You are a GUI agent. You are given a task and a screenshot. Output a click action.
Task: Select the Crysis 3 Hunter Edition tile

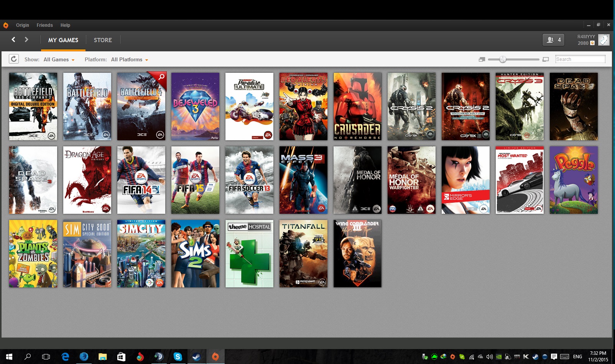pyautogui.click(x=520, y=107)
